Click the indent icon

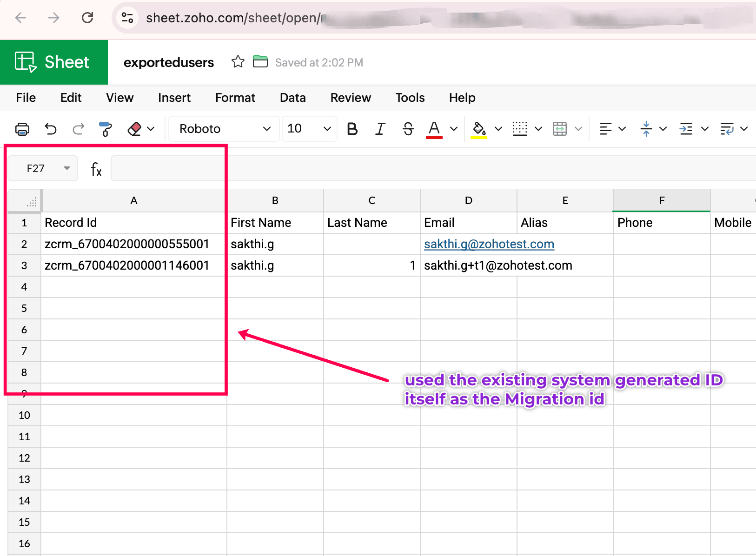click(x=686, y=129)
